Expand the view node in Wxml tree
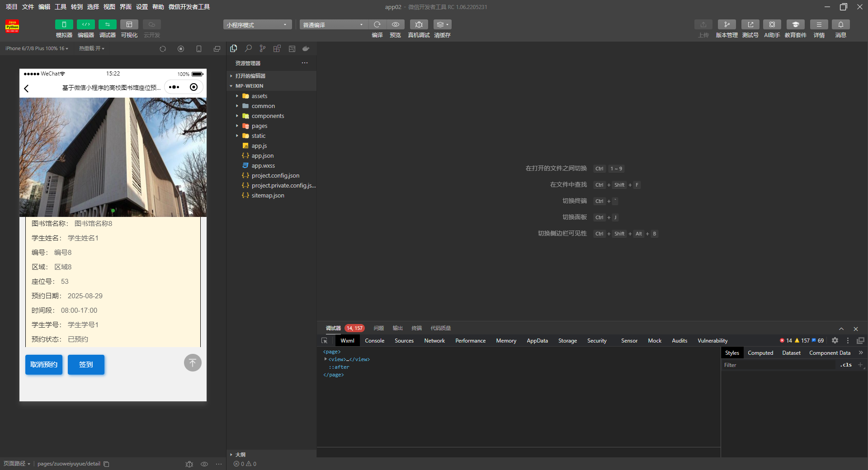Viewport: 868px width, 470px height. 325,359
